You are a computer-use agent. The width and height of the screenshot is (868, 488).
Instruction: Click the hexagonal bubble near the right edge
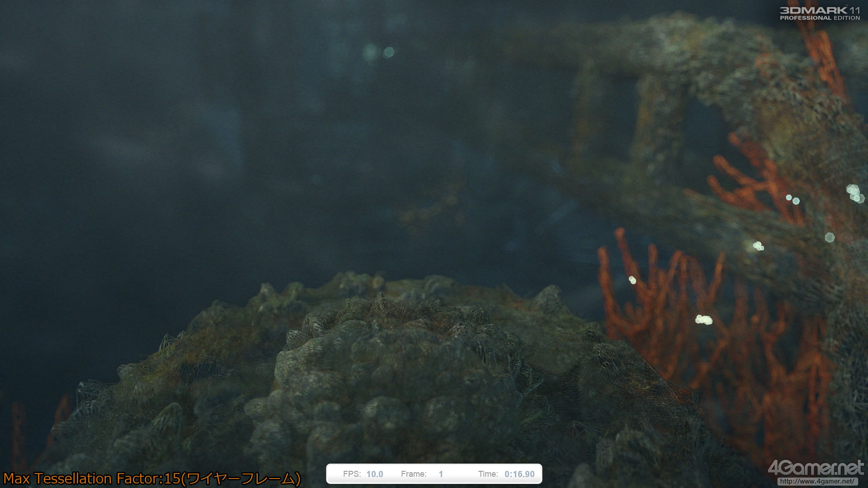[x=830, y=237]
